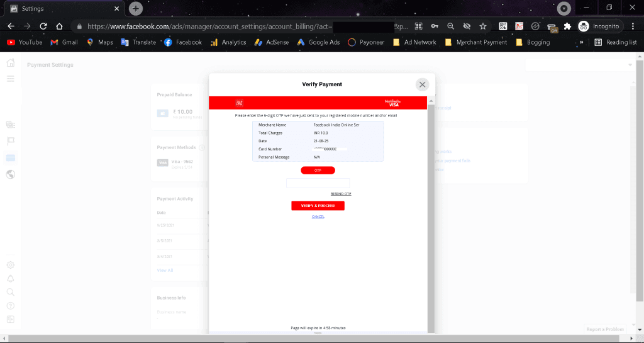
Task: Click the Report a Problem button
Action: pyautogui.click(x=605, y=329)
